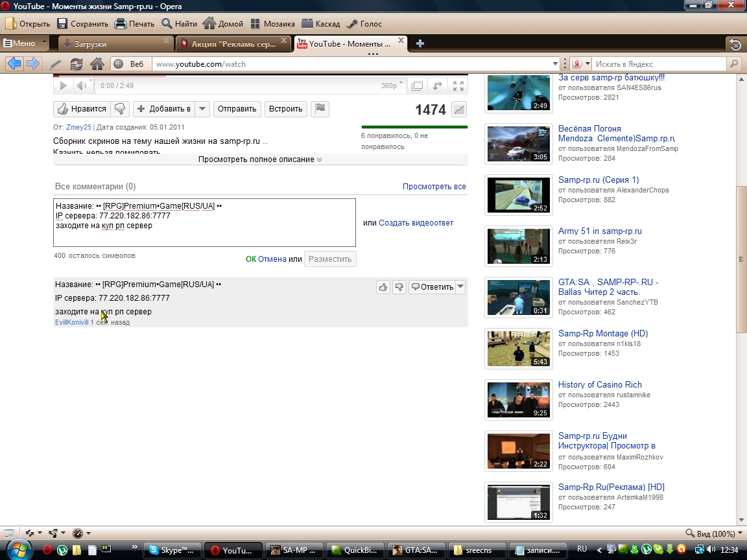The image size is (747, 560).
Task: Click the house icon next to reload
Action: [x=97, y=64]
